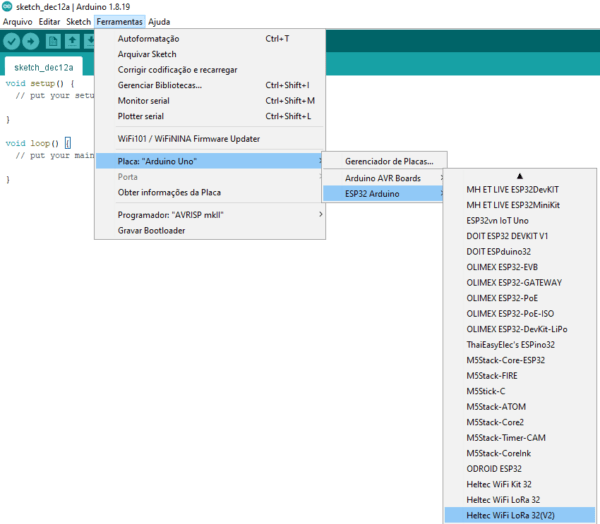Select Corrigir codificação e recarregar
600x524 pixels.
210,70
